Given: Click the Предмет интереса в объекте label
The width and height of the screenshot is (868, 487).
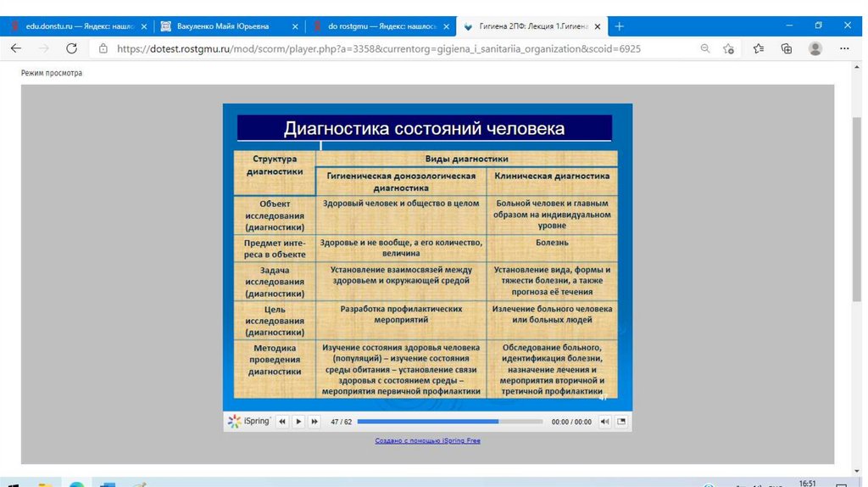Looking at the screenshot, I should click(x=275, y=249).
